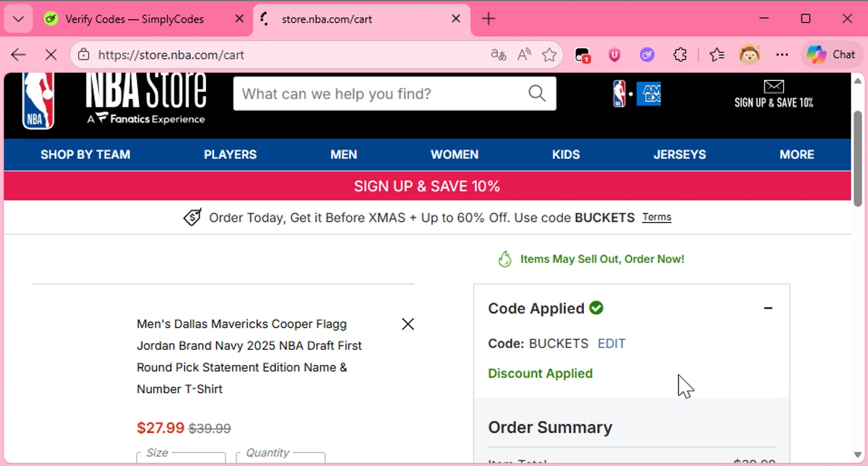The height and width of the screenshot is (466, 868).
Task: Click the red Sign Up & Save 10% banner
Action: (427, 186)
